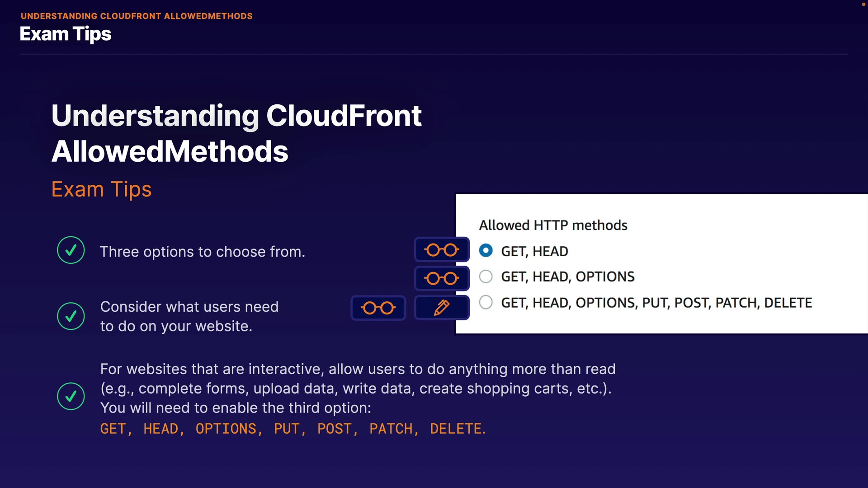Choose the "GET, HEAD, OPTIONS" radio button
The image size is (868, 488).
coord(486,277)
